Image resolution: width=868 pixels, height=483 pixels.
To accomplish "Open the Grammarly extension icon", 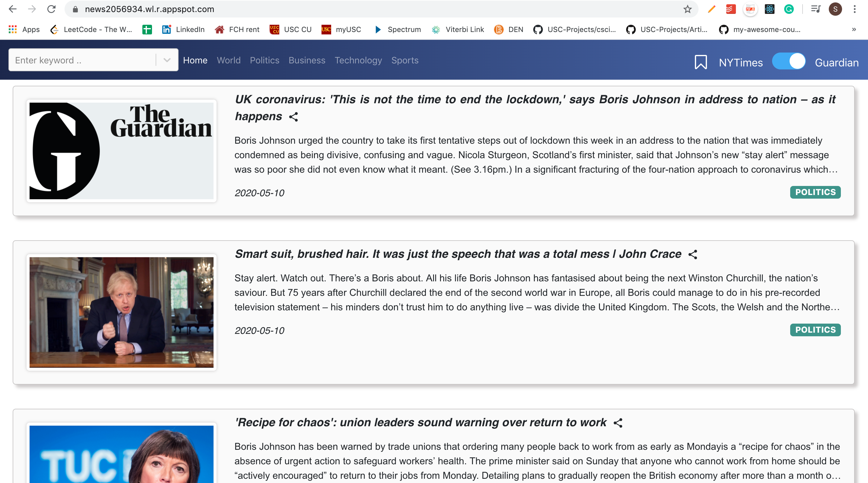I will 789,9.
